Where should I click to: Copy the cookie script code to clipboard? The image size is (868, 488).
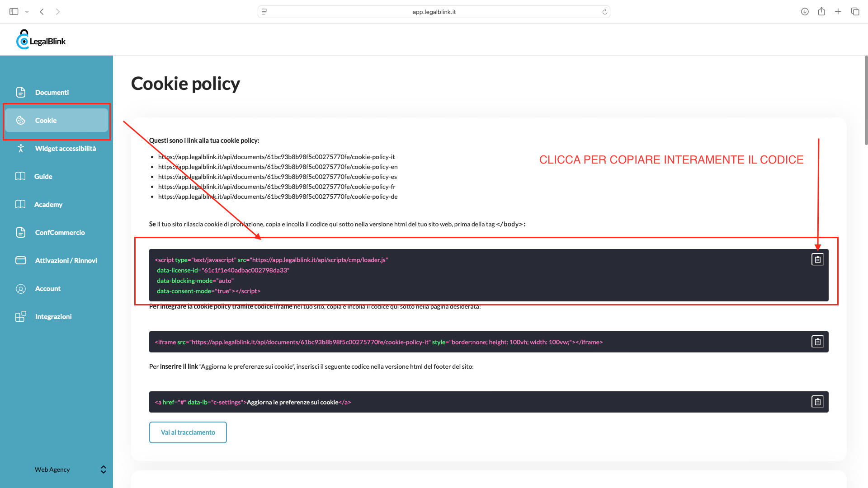click(817, 259)
